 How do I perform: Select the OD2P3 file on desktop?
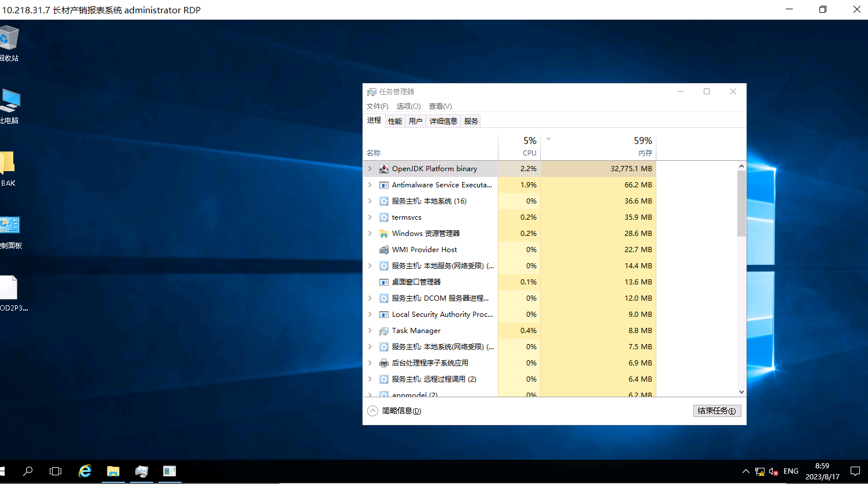13,293
